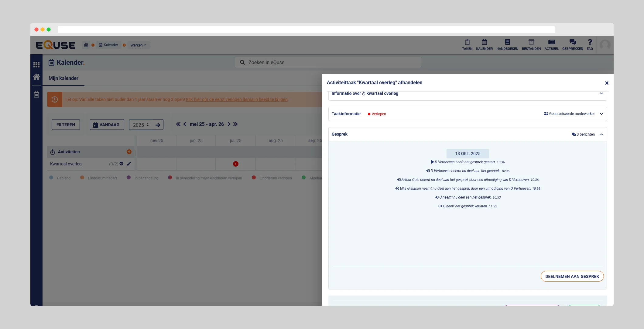
Task: Collapse the Gesprek section
Action: (x=601, y=134)
